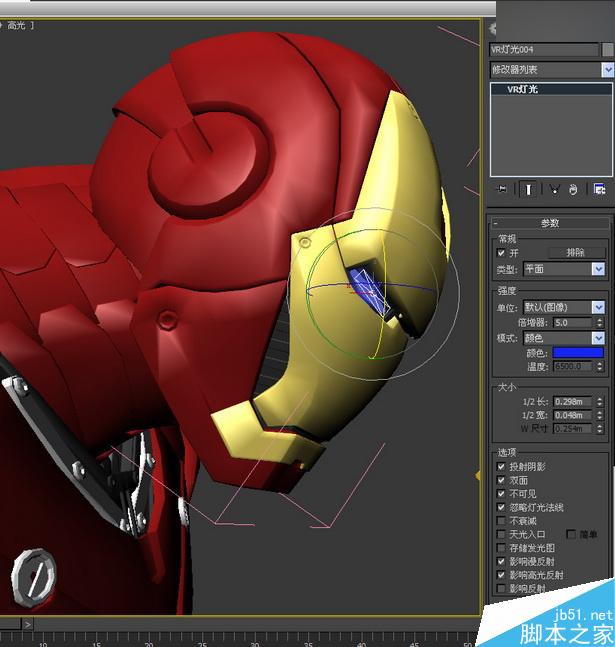Viewport: 615px width, 647px height.
Task: Select the VR灯光 entry in modifier stack
Action: (x=551, y=89)
